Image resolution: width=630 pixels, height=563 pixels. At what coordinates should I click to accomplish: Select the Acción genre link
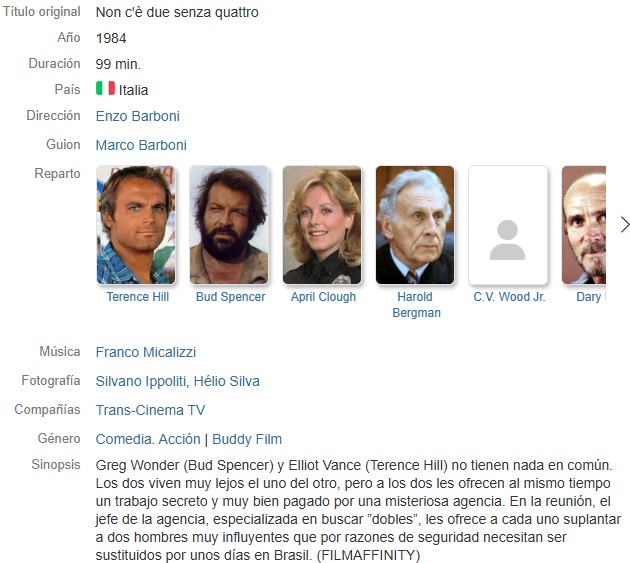coord(179,439)
